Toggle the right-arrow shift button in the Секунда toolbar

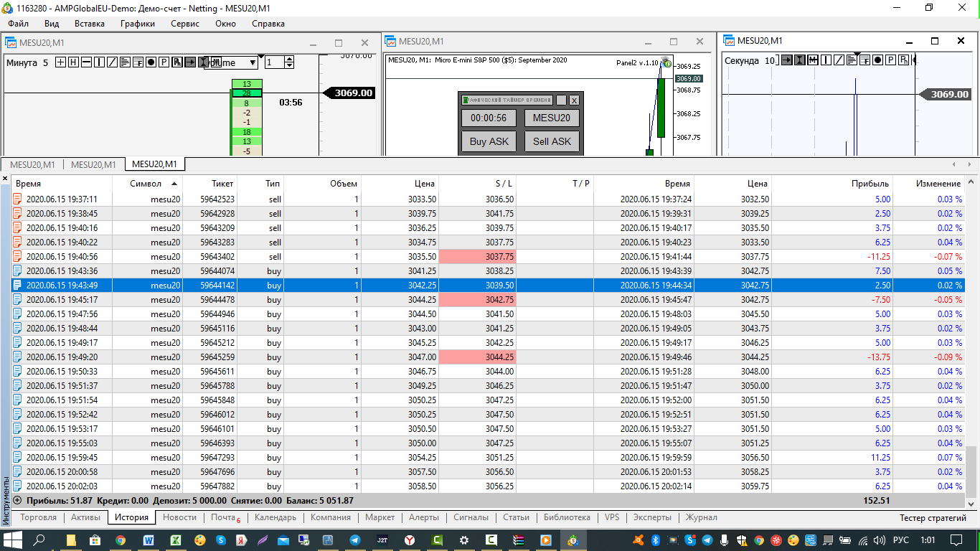point(787,60)
